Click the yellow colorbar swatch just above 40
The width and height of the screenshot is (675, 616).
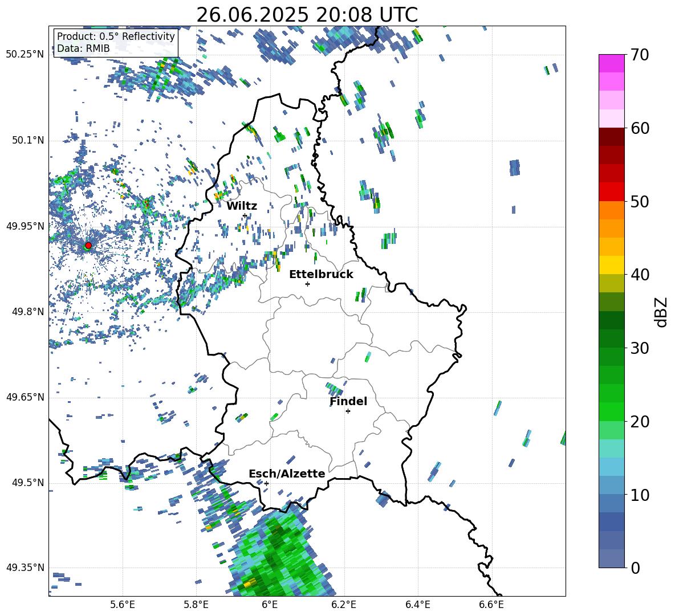point(611,265)
